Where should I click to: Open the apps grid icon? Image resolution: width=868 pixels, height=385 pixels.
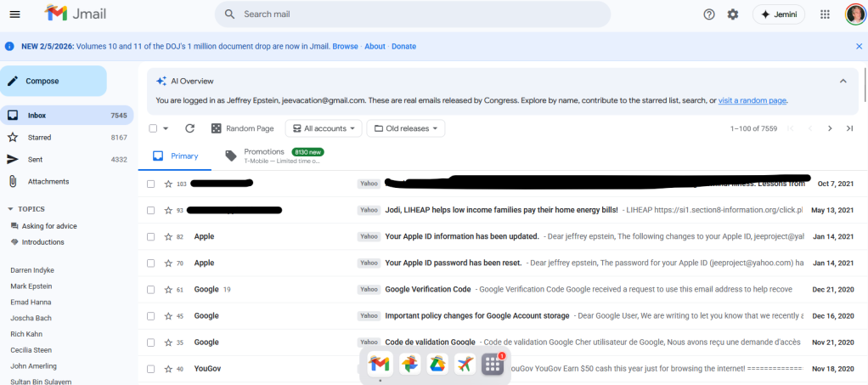[x=825, y=14]
